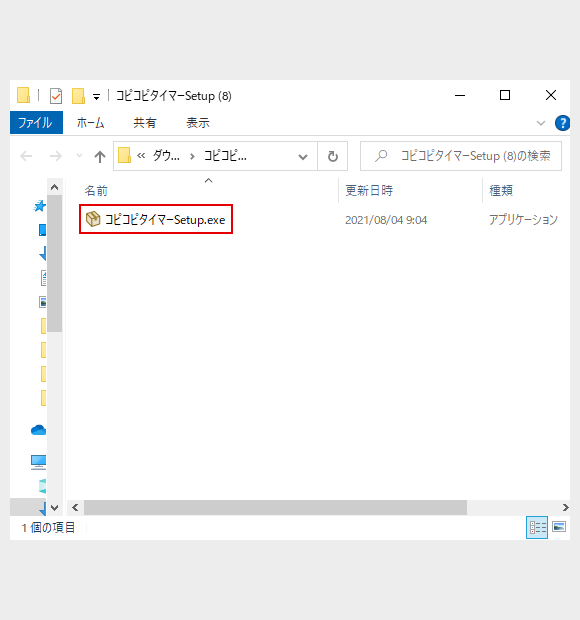Open Help via blue question mark icon

point(562,123)
